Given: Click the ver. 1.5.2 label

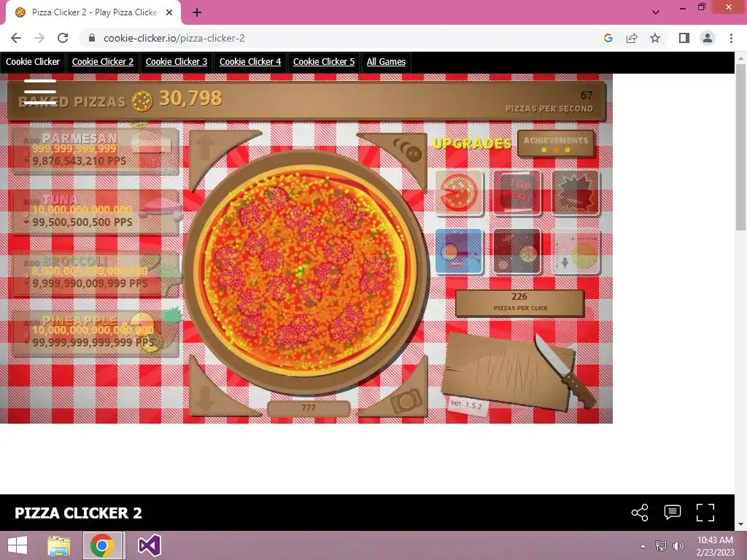Looking at the screenshot, I should point(466,405).
